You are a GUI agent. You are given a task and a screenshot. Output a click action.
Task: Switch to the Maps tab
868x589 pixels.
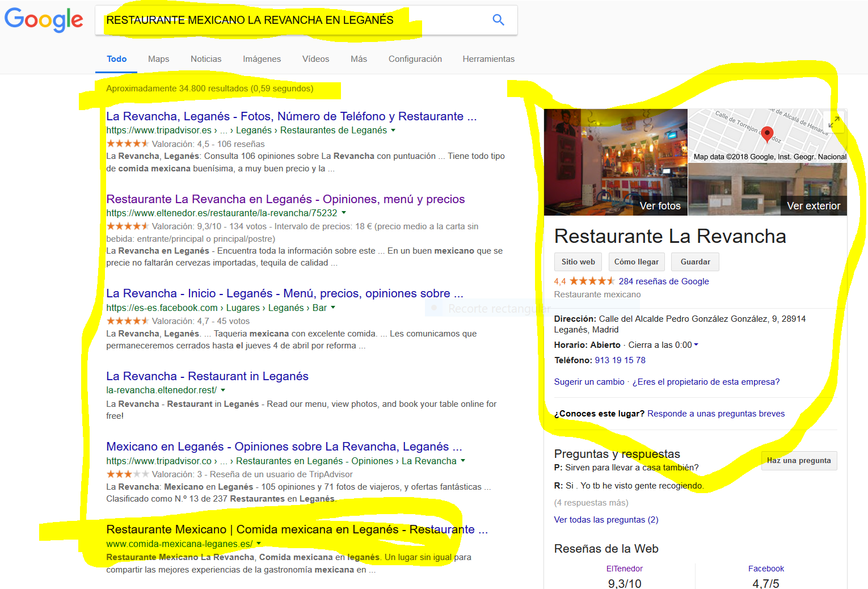point(158,59)
